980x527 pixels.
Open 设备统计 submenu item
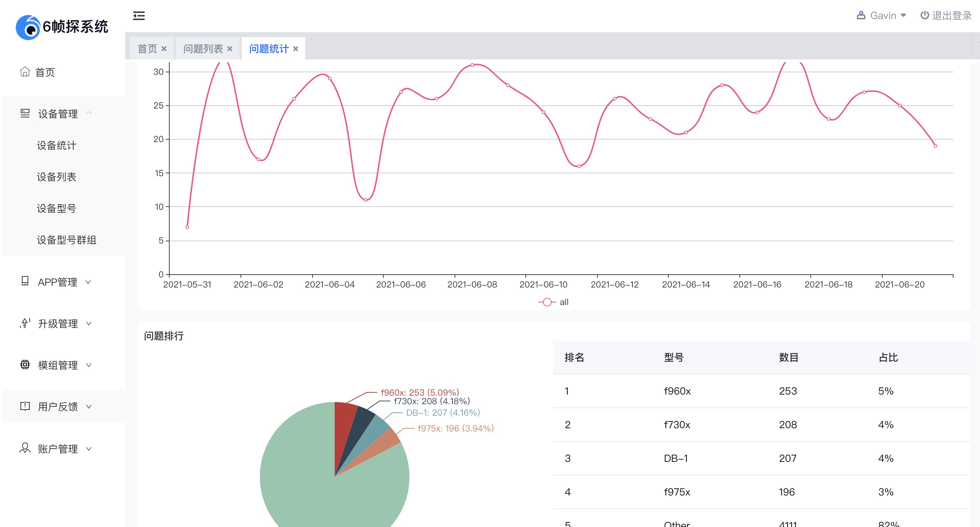pos(57,145)
